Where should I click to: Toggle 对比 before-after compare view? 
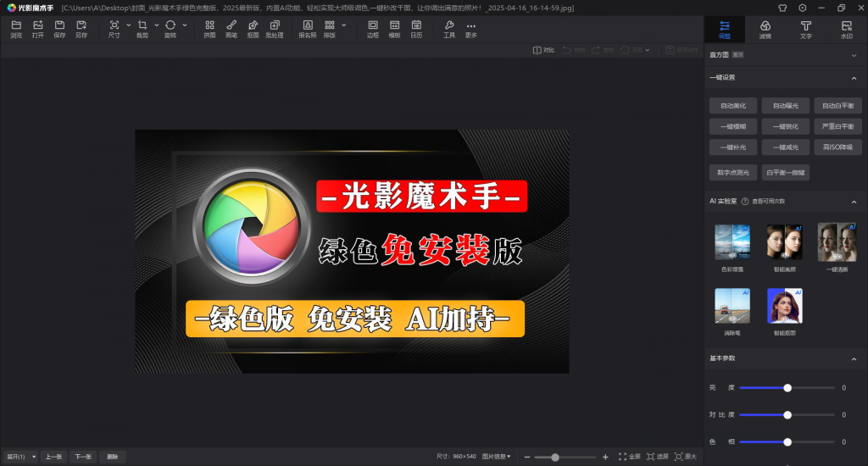click(543, 50)
